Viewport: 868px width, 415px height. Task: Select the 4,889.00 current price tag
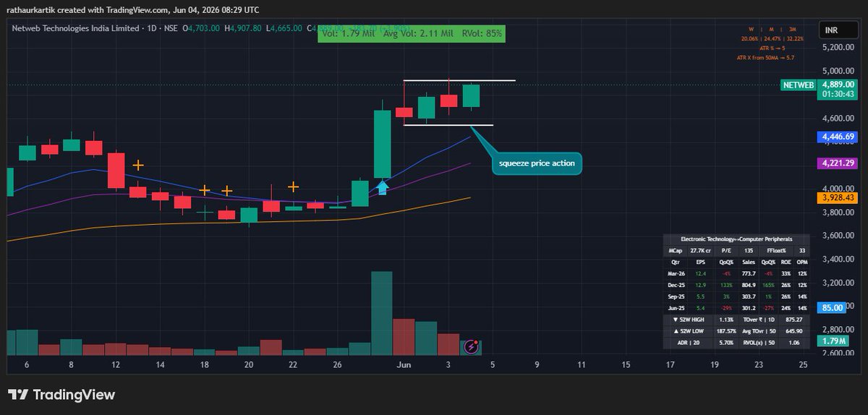click(838, 85)
